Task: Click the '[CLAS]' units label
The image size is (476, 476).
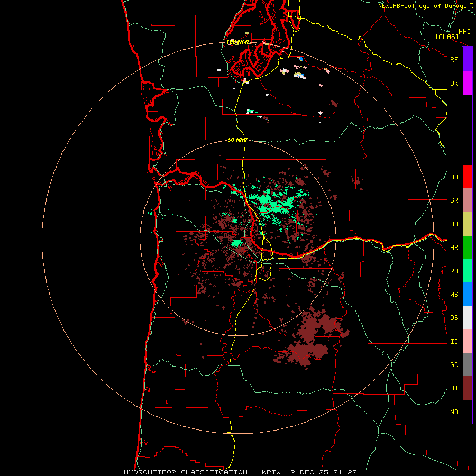Action: pyautogui.click(x=447, y=36)
